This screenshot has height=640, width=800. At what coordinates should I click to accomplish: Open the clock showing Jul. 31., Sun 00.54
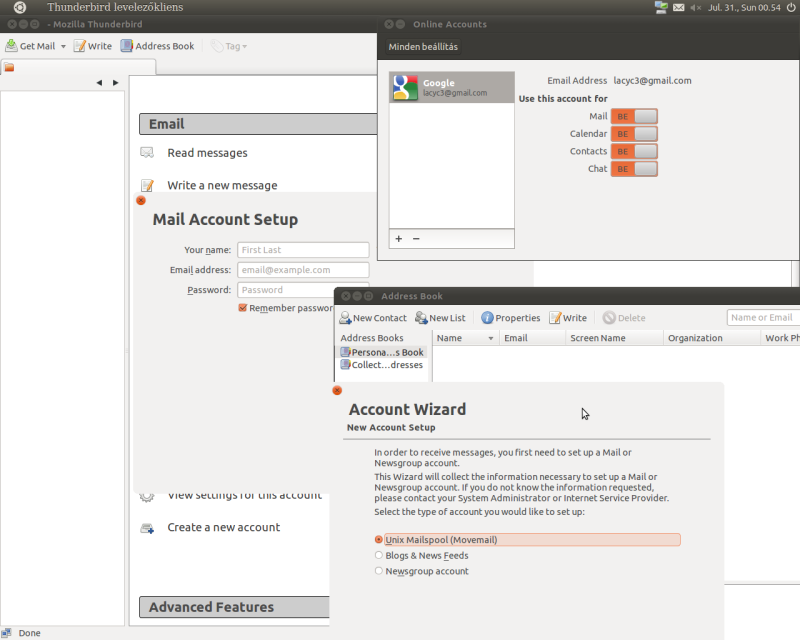tap(744, 7)
